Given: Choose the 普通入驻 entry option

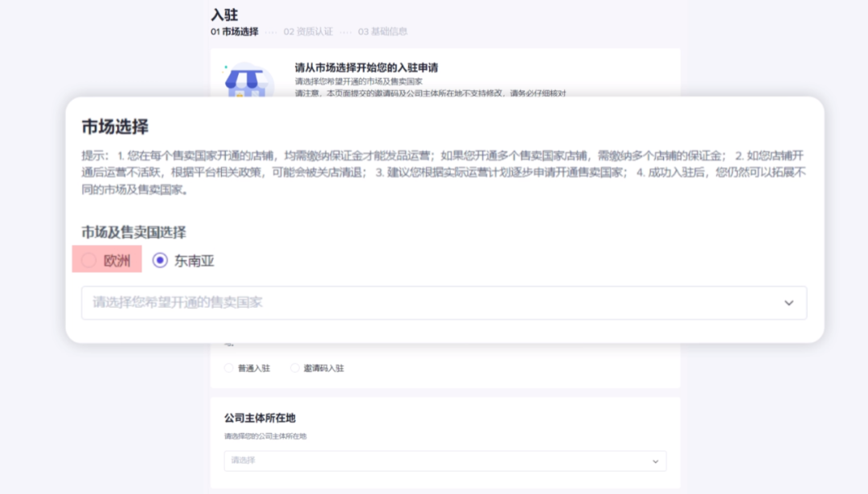Looking at the screenshot, I should pyautogui.click(x=229, y=367).
